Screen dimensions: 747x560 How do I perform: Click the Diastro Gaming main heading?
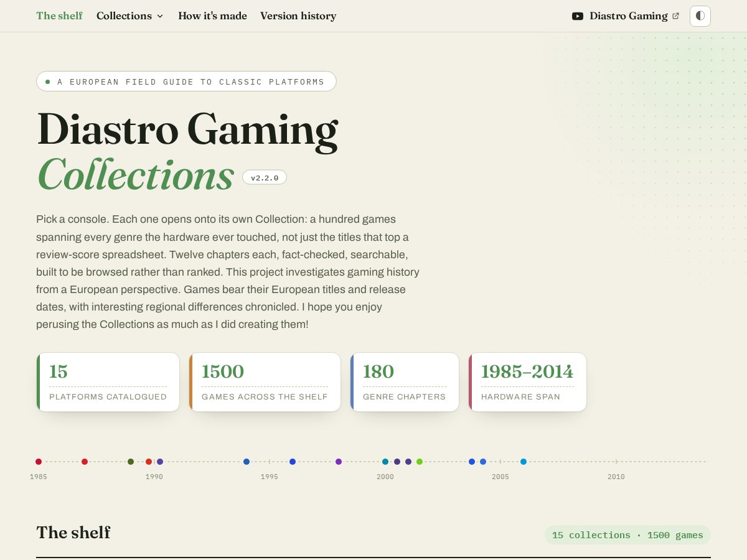tap(187, 130)
